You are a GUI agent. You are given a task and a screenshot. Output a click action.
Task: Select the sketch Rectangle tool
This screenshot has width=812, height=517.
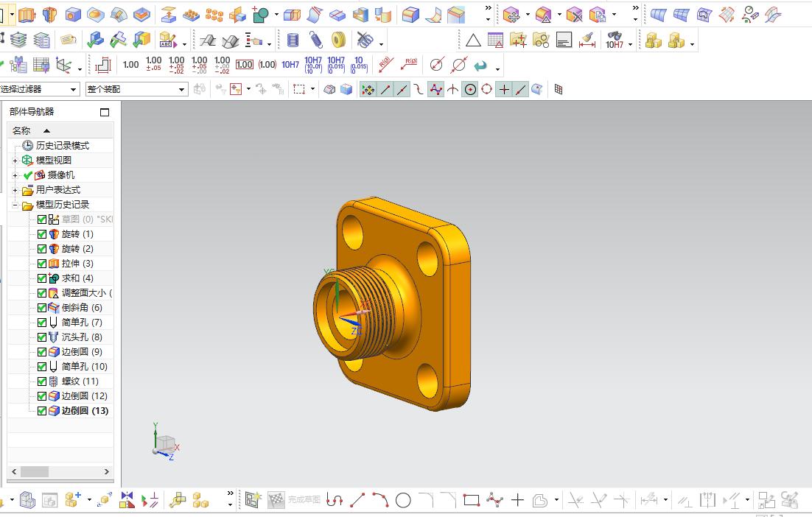(472, 500)
